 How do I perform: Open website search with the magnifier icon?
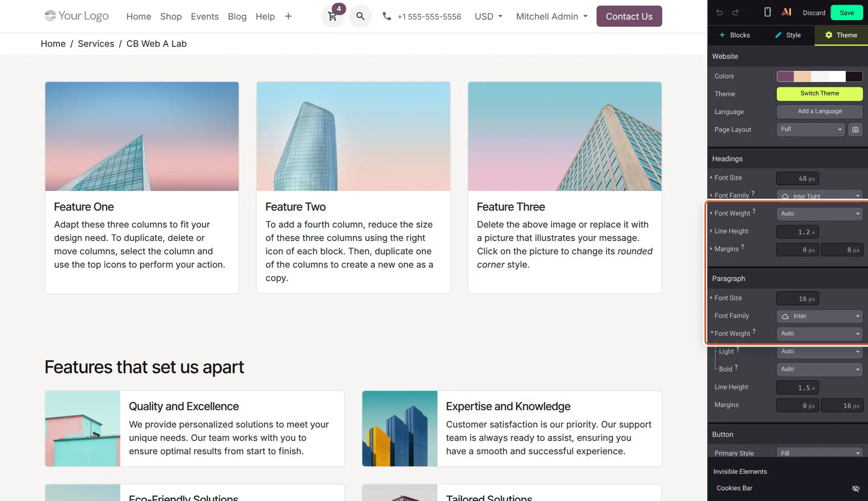point(360,16)
